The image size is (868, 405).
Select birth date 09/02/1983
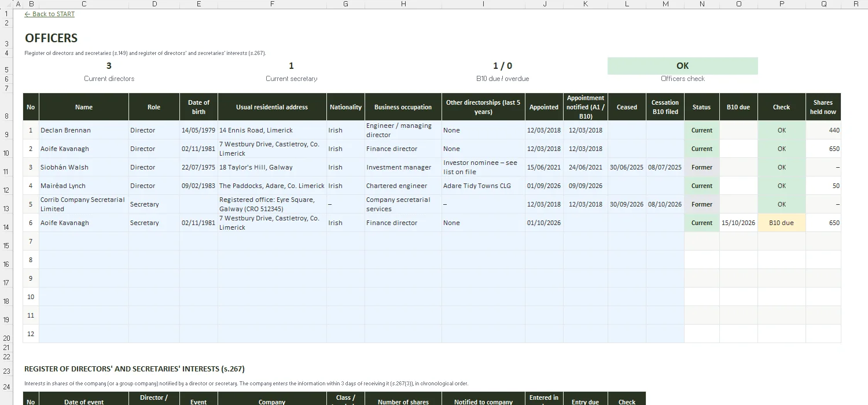point(198,186)
